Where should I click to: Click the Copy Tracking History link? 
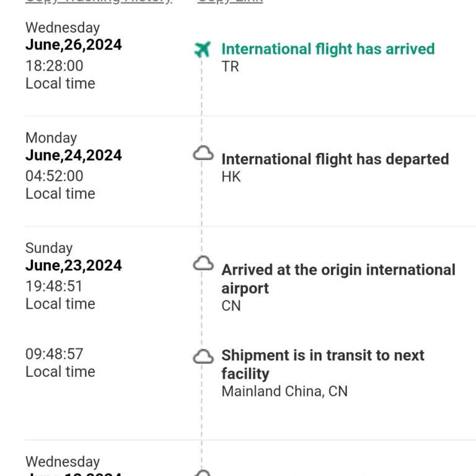(99, 2)
